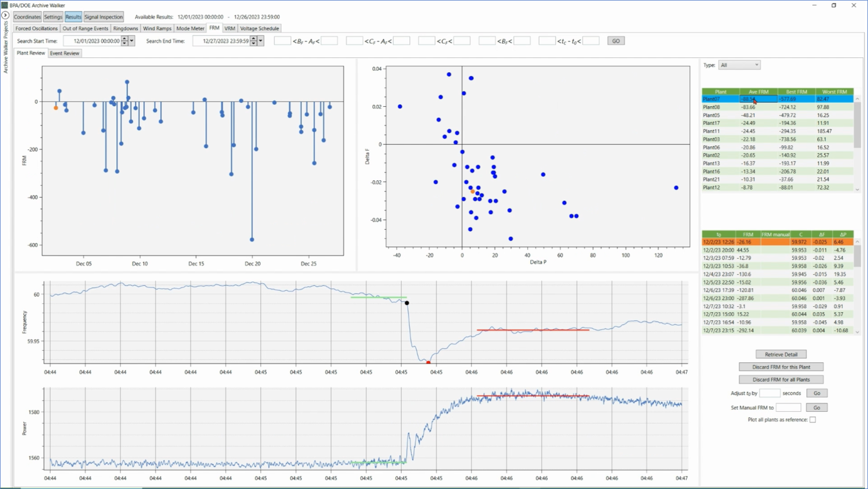Open the Event Review tab

(x=64, y=53)
